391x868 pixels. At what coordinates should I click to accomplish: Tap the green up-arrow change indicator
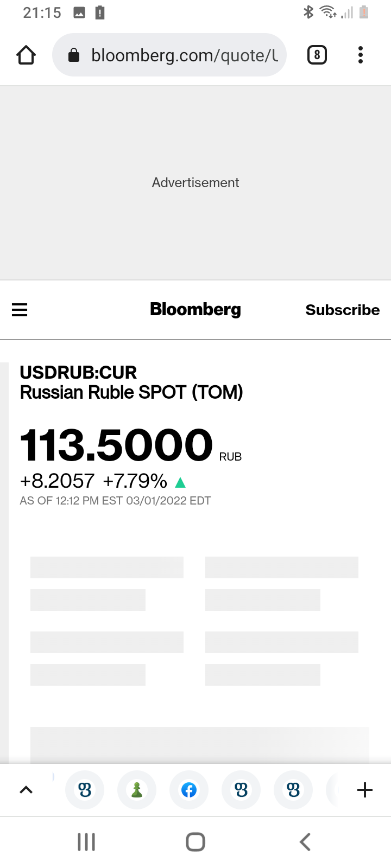click(181, 482)
